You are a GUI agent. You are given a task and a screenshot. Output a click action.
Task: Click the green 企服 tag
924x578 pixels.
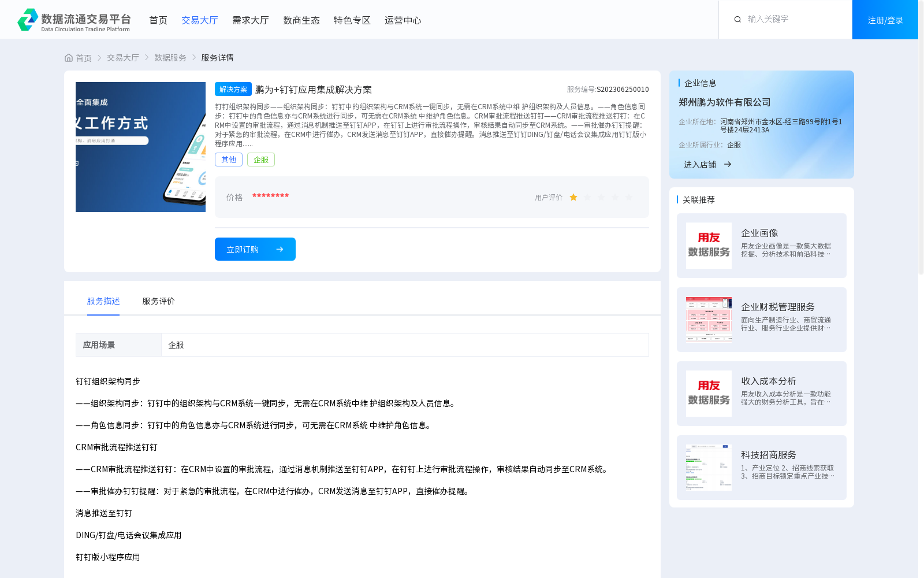(x=261, y=160)
